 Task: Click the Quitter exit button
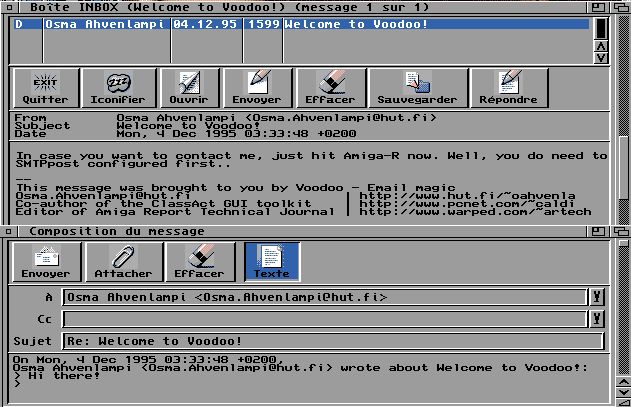(x=46, y=88)
